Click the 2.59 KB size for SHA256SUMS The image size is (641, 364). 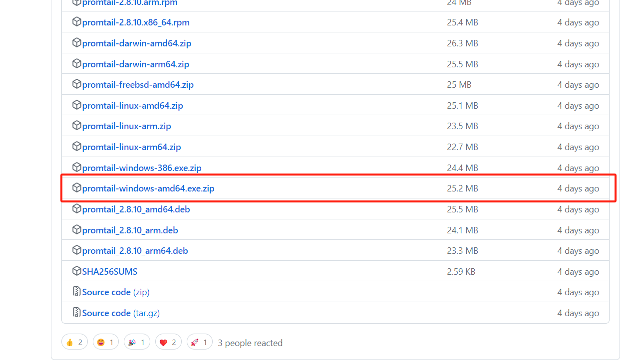click(461, 272)
